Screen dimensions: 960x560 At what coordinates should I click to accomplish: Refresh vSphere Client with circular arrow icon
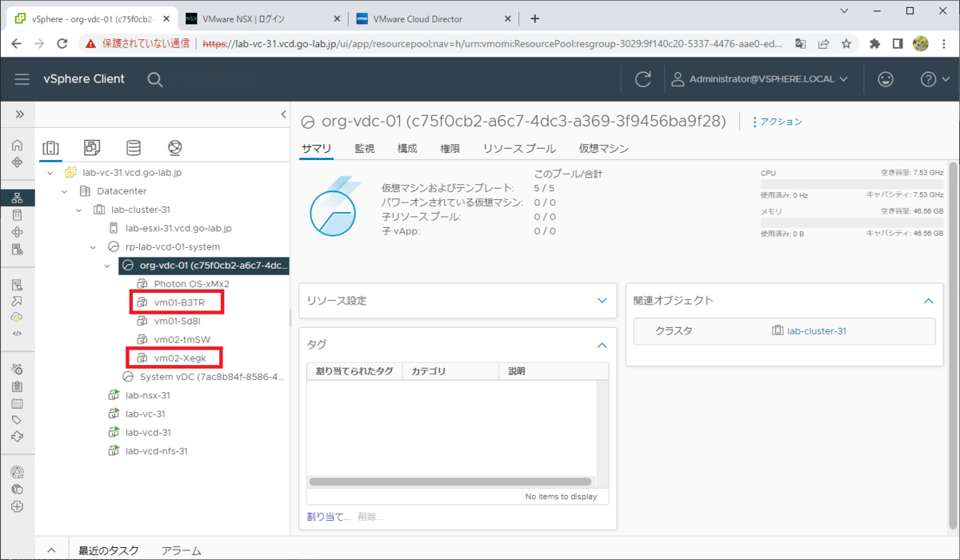tap(642, 79)
